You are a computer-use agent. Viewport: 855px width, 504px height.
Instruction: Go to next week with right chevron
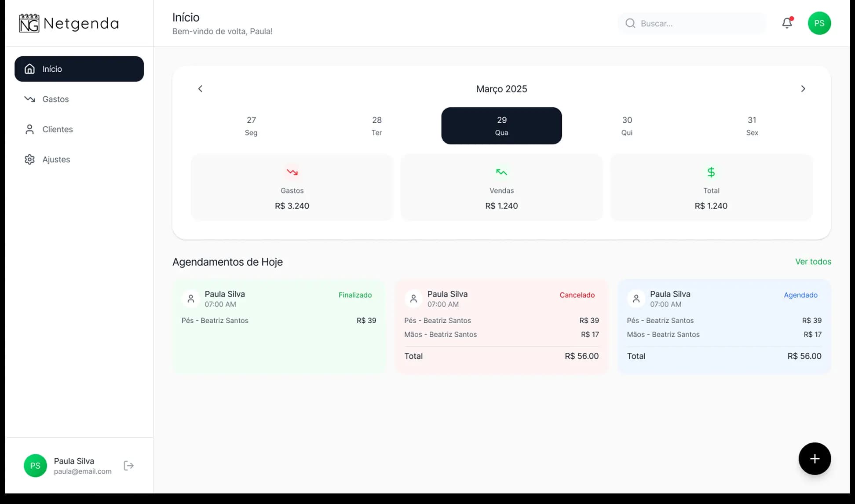click(x=803, y=89)
